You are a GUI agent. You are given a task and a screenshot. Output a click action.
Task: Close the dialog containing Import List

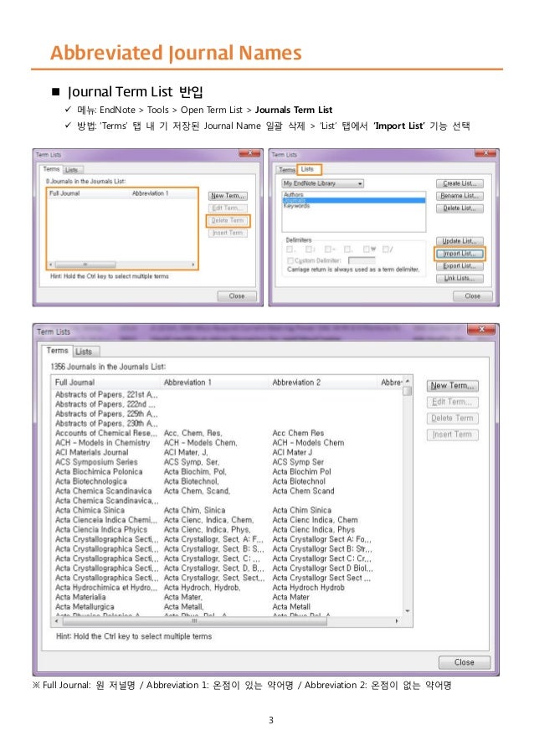(472, 296)
